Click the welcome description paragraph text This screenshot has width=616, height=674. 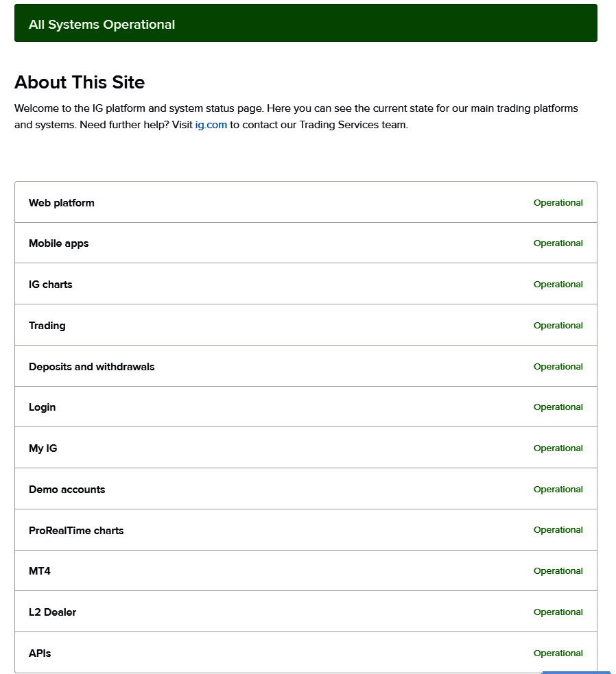coord(295,109)
